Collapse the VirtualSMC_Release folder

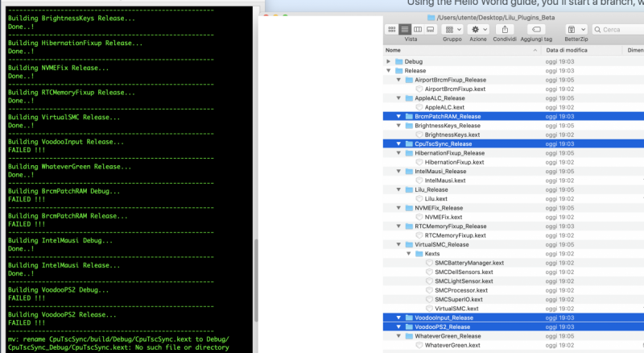398,244
